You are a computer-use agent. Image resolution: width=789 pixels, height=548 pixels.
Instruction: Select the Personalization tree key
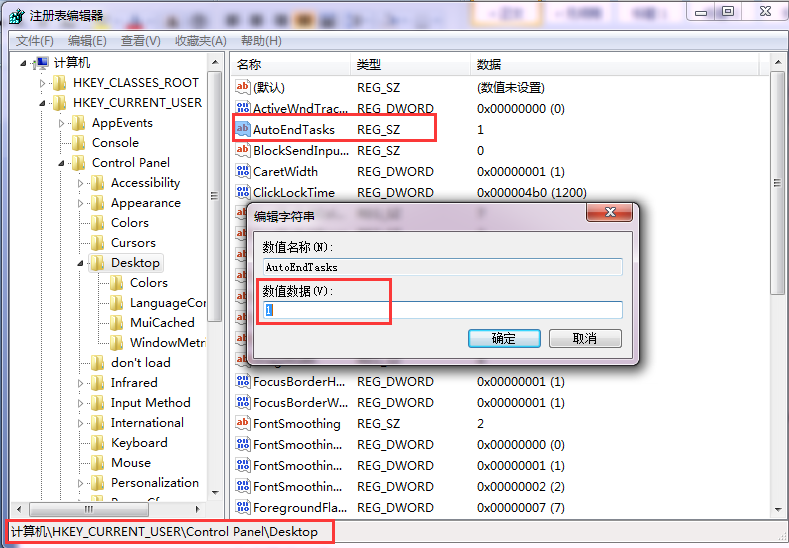(154, 483)
